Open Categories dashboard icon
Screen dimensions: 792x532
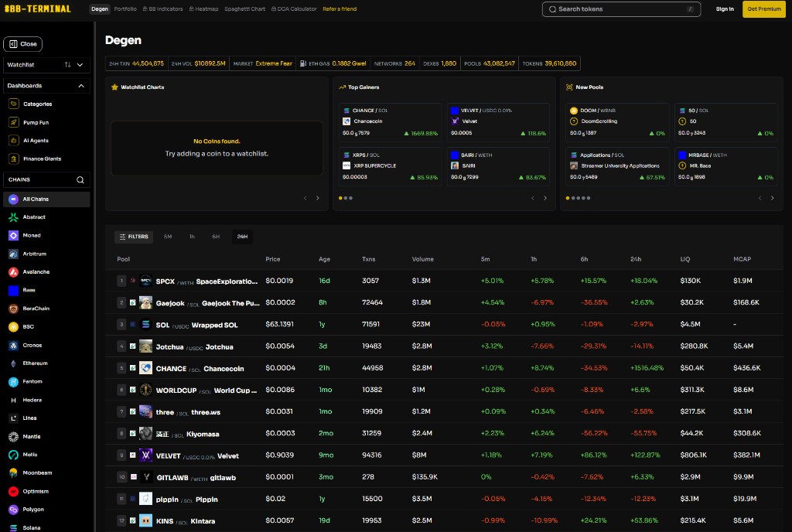[14, 104]
